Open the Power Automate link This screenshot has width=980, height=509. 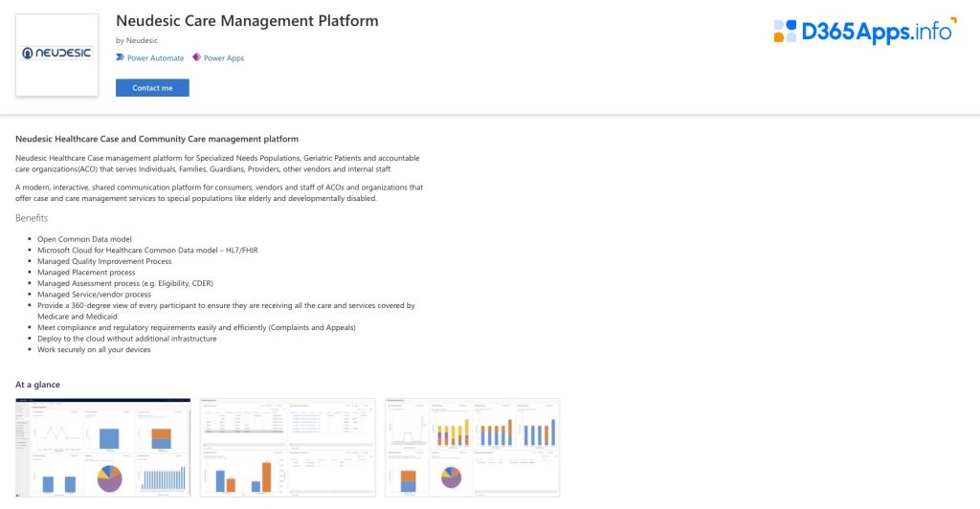(x=156, y=58)
